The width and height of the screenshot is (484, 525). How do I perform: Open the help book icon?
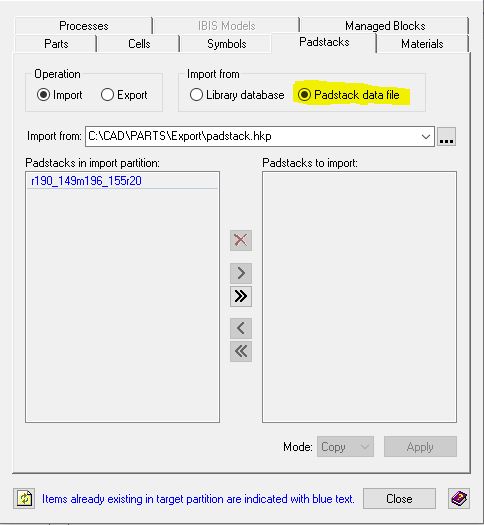pos(459,499)
